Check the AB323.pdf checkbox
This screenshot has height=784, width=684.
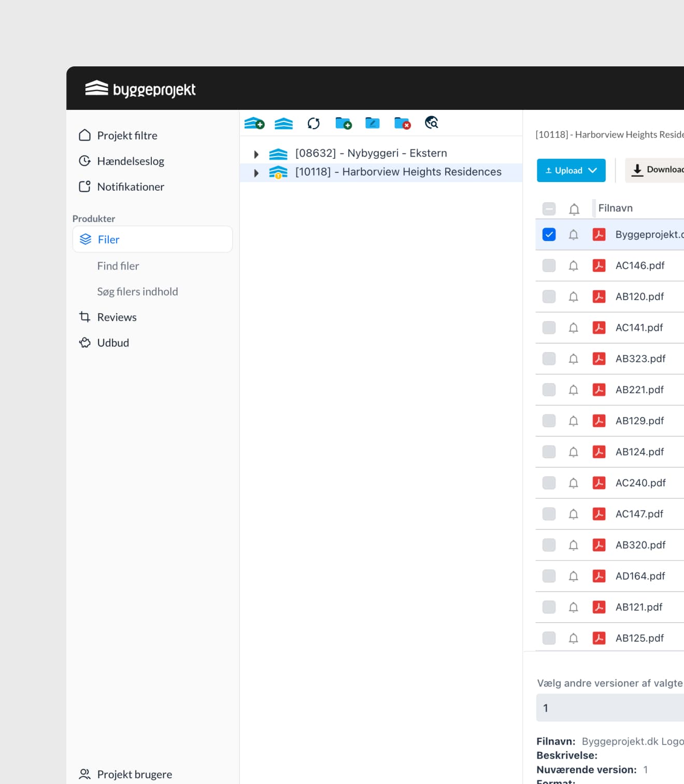tap(549, 359)
